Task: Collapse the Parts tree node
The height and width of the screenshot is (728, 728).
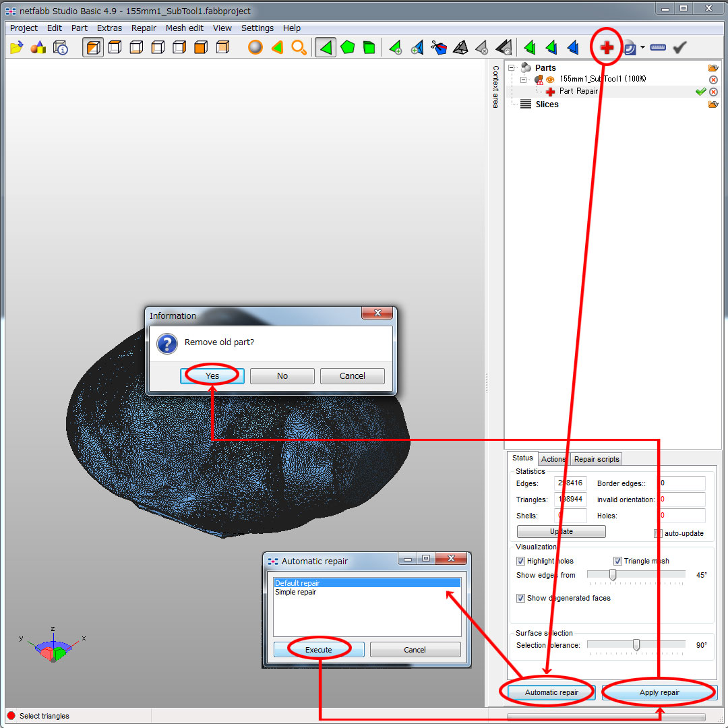Action: [511, 68]
